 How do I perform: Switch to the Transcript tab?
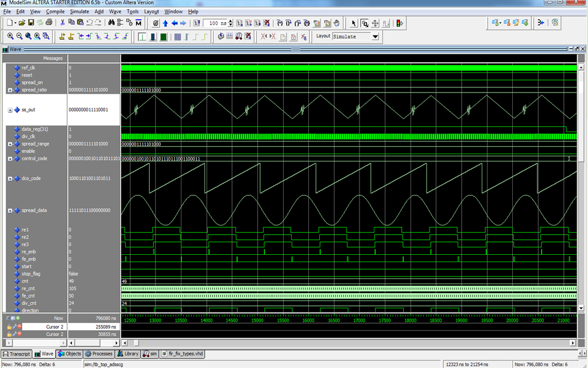(17, 354)
